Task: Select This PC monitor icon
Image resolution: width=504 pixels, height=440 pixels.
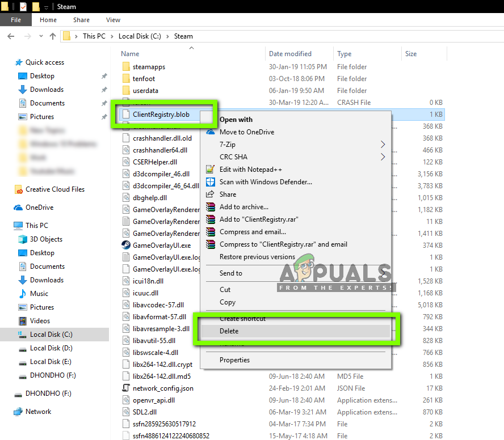Action: (18, 226)
